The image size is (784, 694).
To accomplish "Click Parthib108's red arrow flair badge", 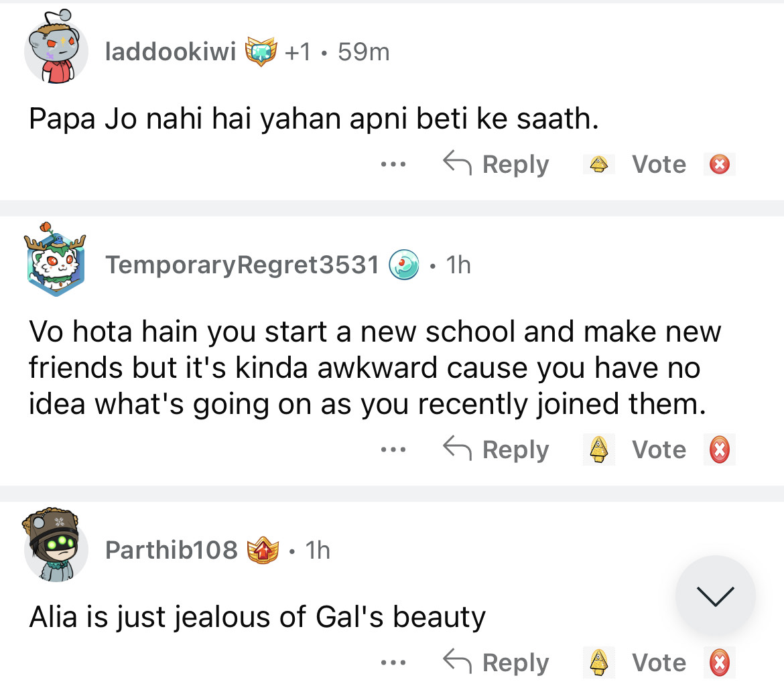I will pos(263,550).
